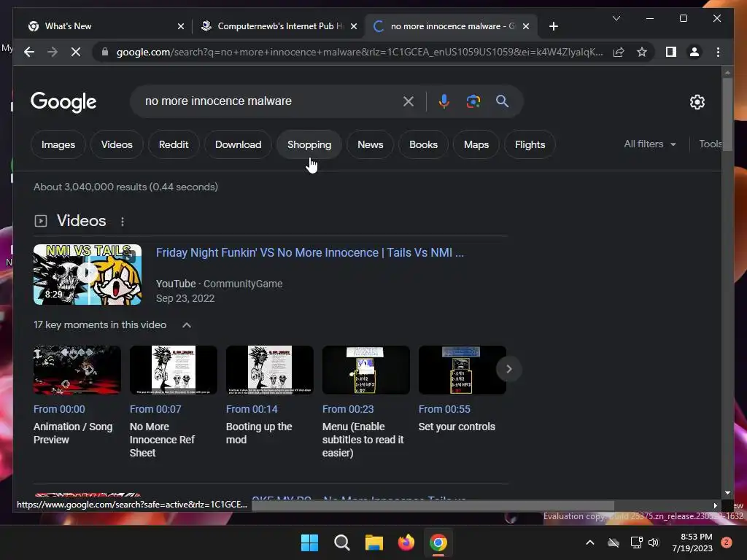This screenshot has height=560, width=747.
Task: Select the Download filter chip
Action: click(x=239, y=144)
